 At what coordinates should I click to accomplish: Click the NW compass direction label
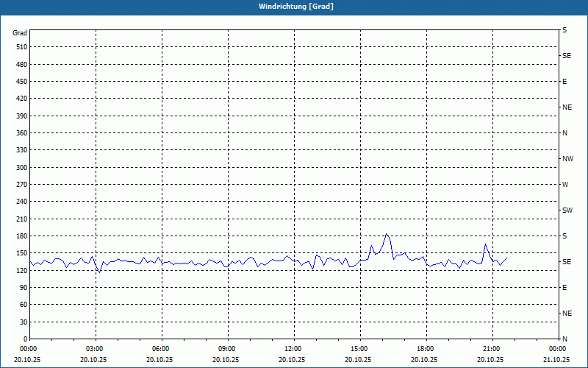(x=567, y=159)
